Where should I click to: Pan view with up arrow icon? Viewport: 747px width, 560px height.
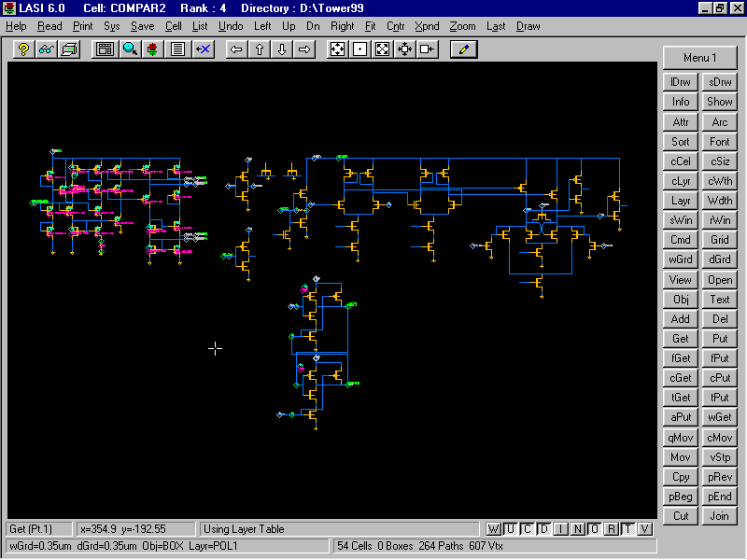coord(260,49)
